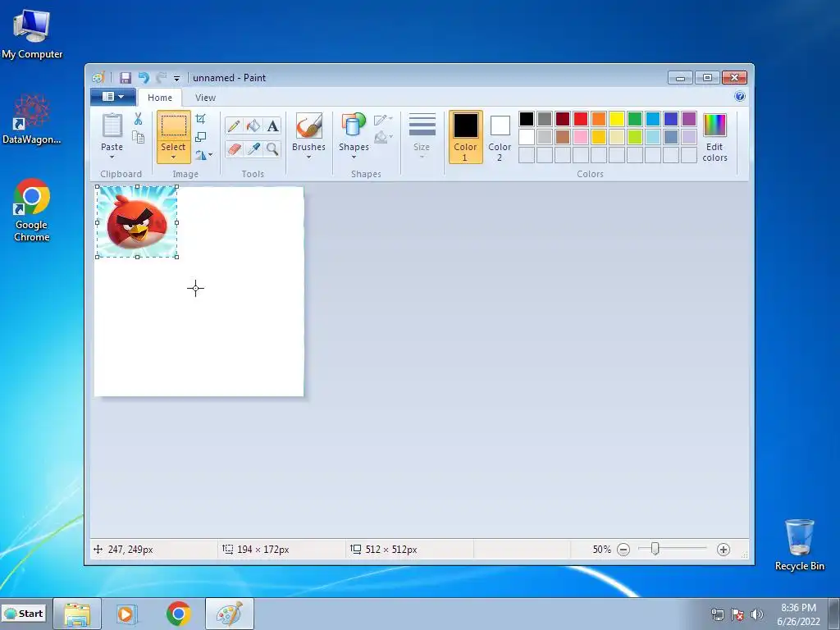Click the Show desktop strip in taskbar
Screen dimensions: 840x630
click(x=833, y=614)
